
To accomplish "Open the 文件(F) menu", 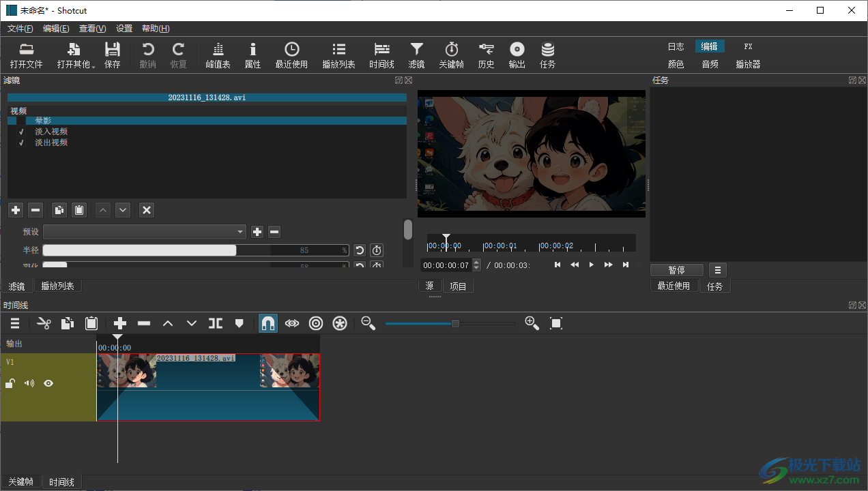I will click(20, 29).
